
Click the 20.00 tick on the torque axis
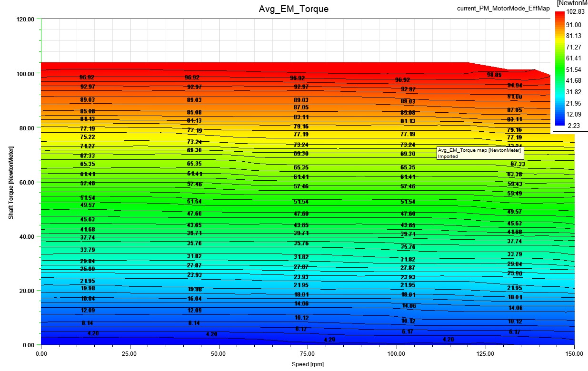point(27,291)
